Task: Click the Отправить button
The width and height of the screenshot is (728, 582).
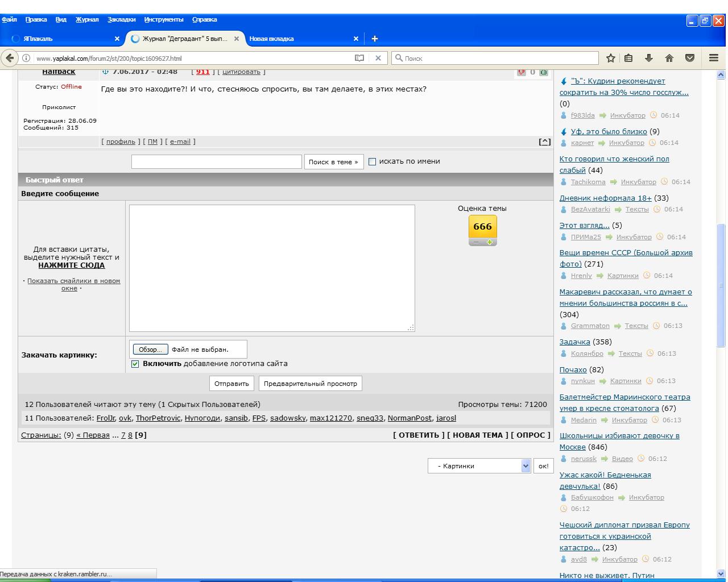Action: [x=231, y=384]
